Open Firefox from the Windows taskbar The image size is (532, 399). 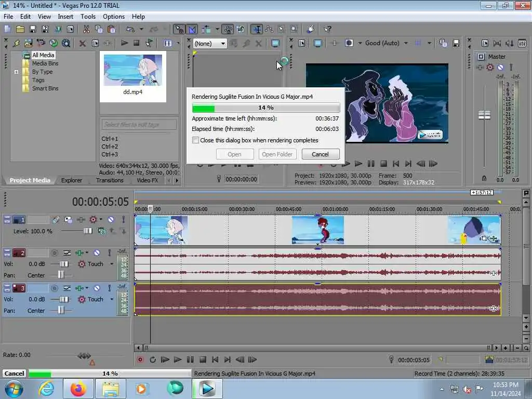[78, 389]
